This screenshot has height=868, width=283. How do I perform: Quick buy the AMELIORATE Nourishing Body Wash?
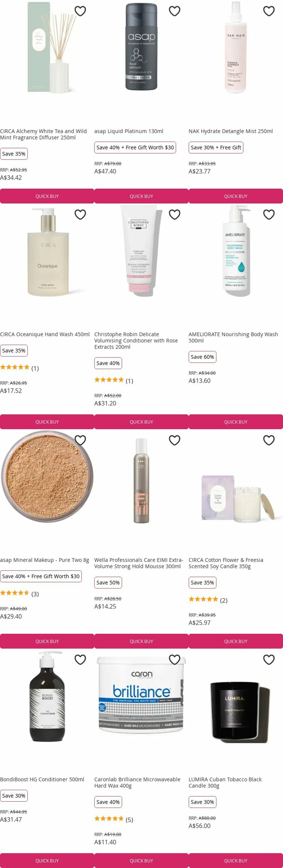pos(236,422)
